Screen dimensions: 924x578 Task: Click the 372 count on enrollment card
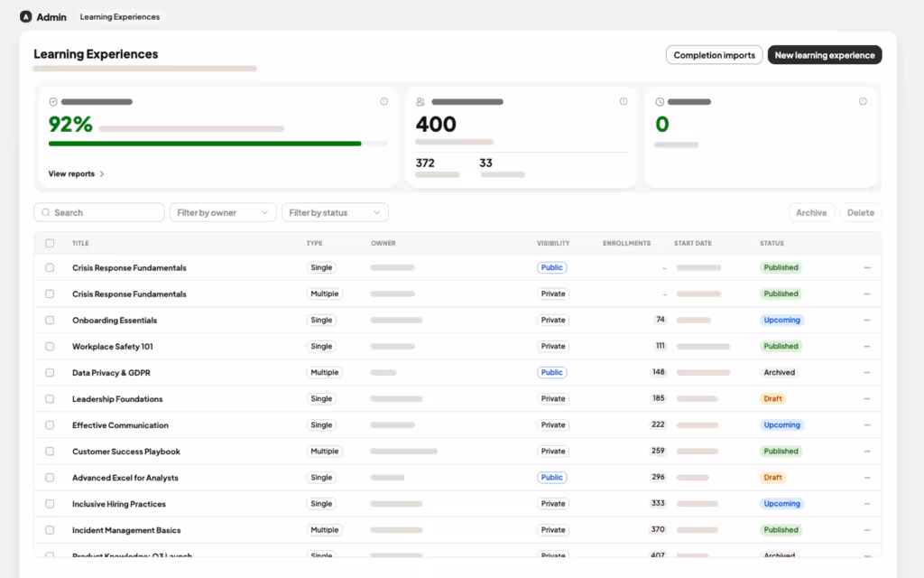(x=425, y=163)
